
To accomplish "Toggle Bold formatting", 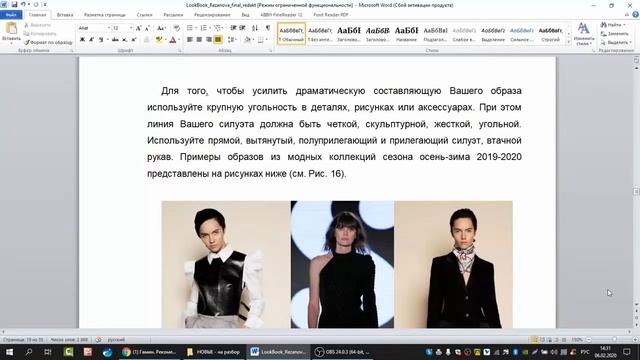I will pos(82,40).
